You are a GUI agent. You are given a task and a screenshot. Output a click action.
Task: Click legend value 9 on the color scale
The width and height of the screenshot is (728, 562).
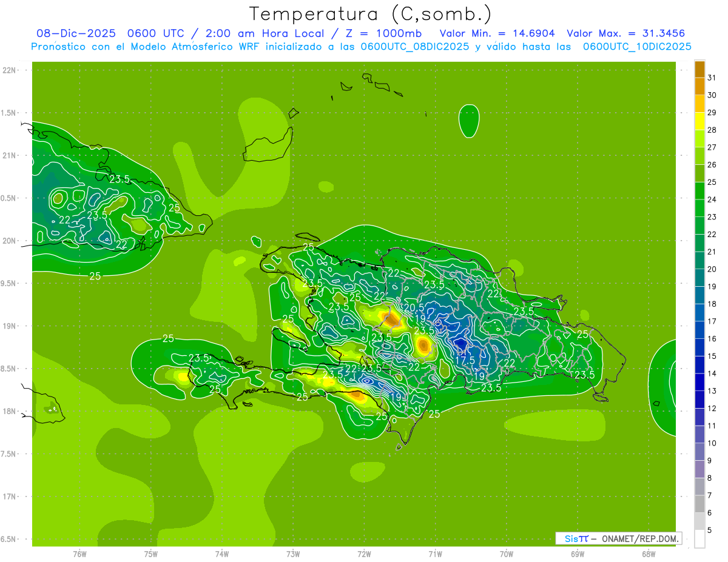click(710, 461)
